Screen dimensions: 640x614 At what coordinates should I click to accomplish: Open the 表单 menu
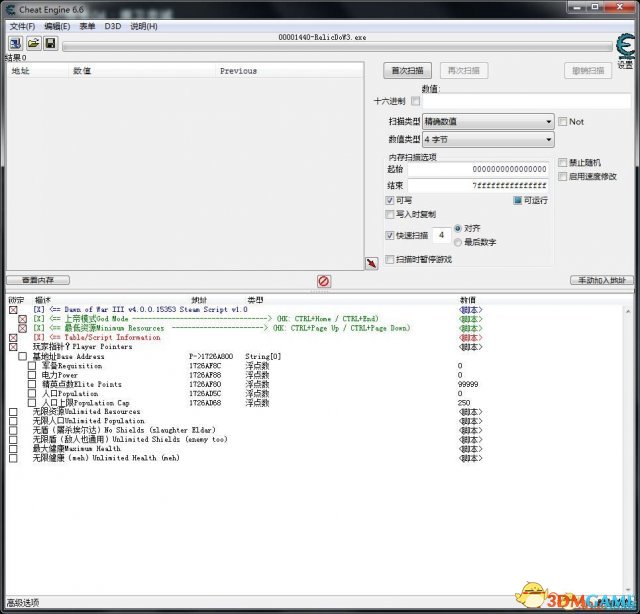coord(87,27)
